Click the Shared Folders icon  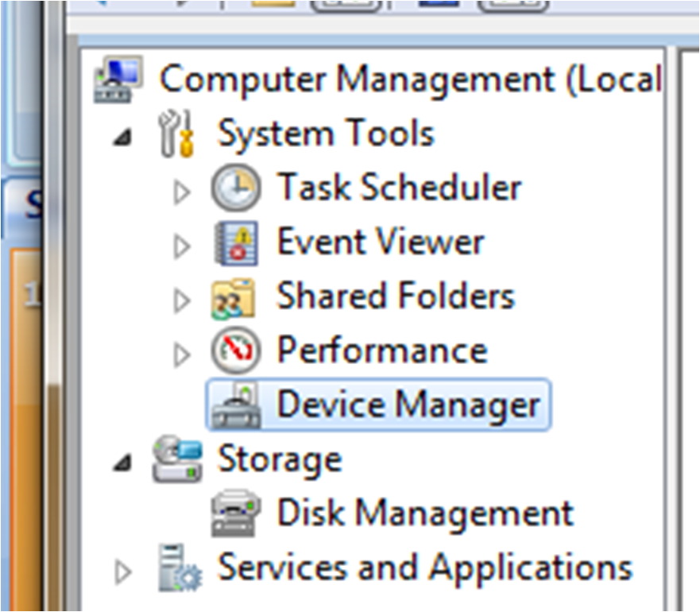(x=234, y=298)
